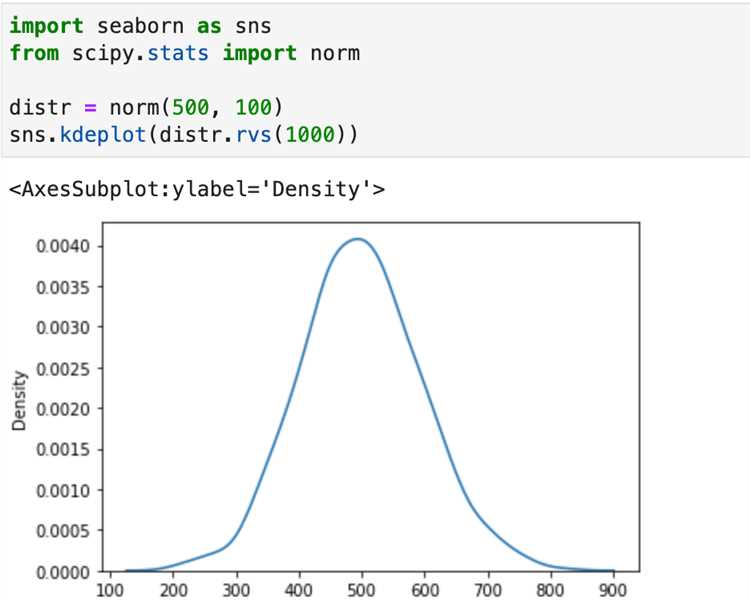Click the 0.0020 y-axis tick label
The width and height of the screenshot is (750, 602).
pyautogui.click(x=63, y=409)
